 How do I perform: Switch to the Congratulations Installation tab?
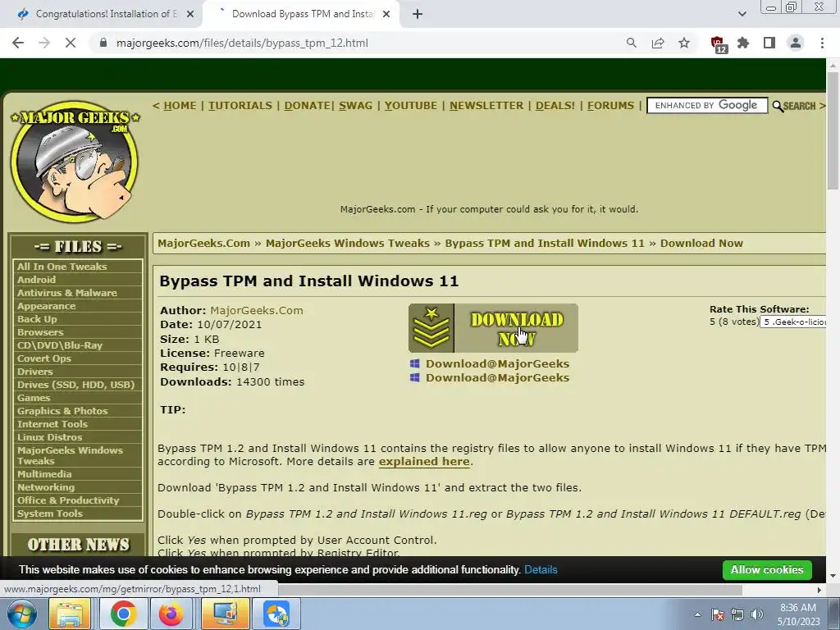(101, 14)
